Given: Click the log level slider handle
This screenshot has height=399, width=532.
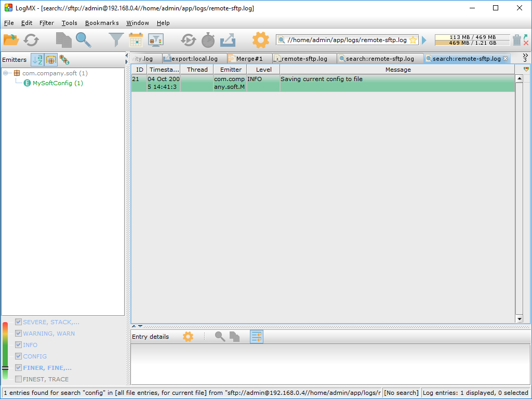Looking at the screenshot, I should (5, 368).
